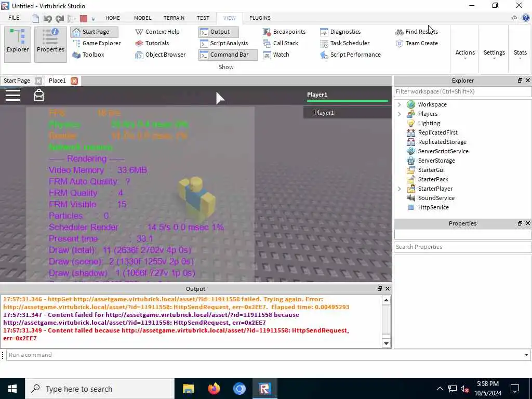Stop the running test with red square
This screenshot has height=399, width=532.
coord(84,18)
